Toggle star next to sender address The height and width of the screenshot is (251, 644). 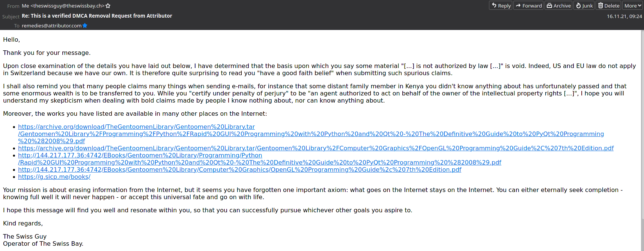(x=108, y=6)
